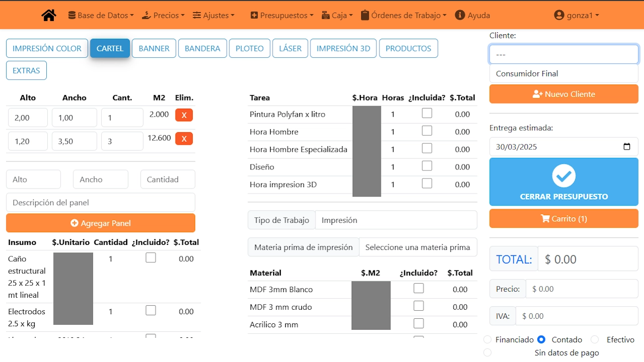Viewport: 644px width, 362px height.
Task: Click the Ayuda help icon
Action: 459,15
